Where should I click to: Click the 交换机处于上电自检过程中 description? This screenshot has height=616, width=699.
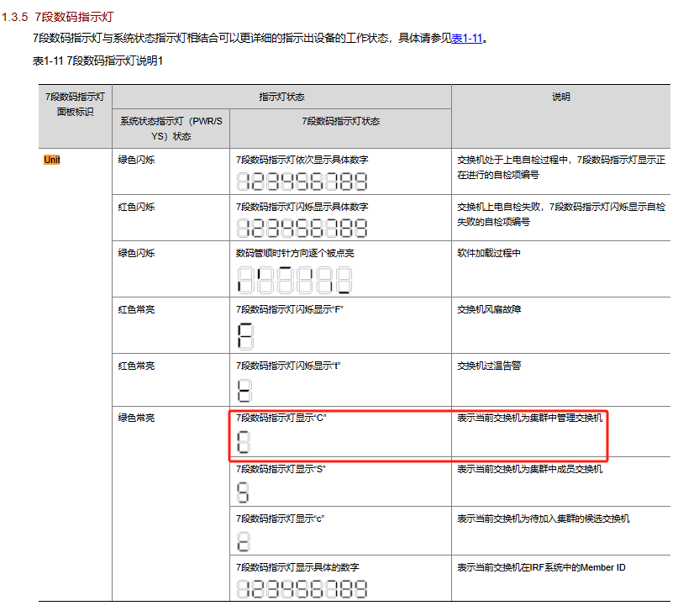[x=561, y=167]
